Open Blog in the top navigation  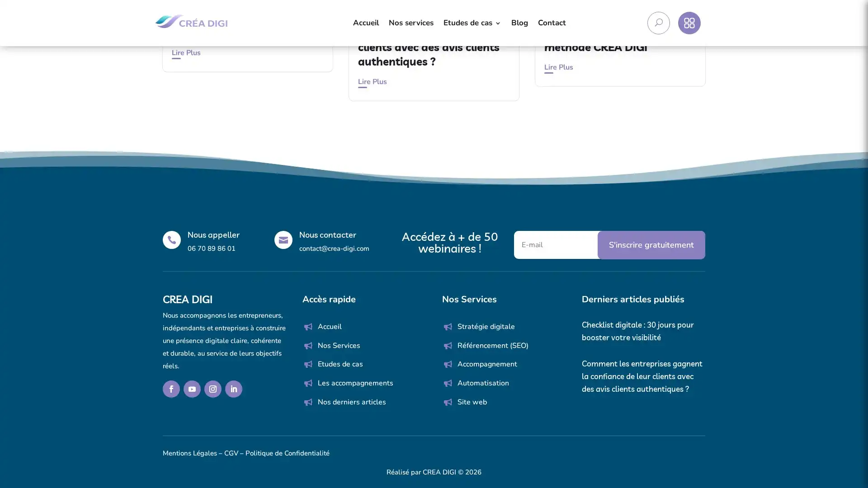coord(519,23)
